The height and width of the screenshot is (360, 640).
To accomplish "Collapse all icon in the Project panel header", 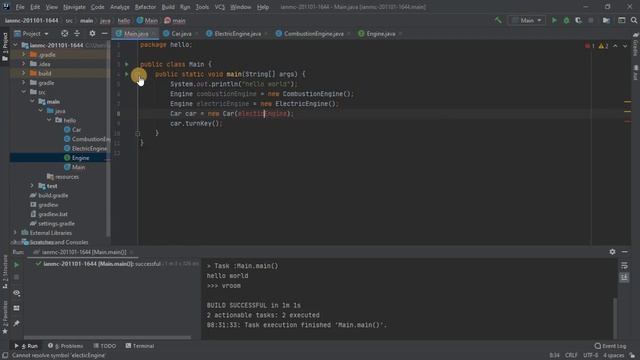I will click(77, 33).
